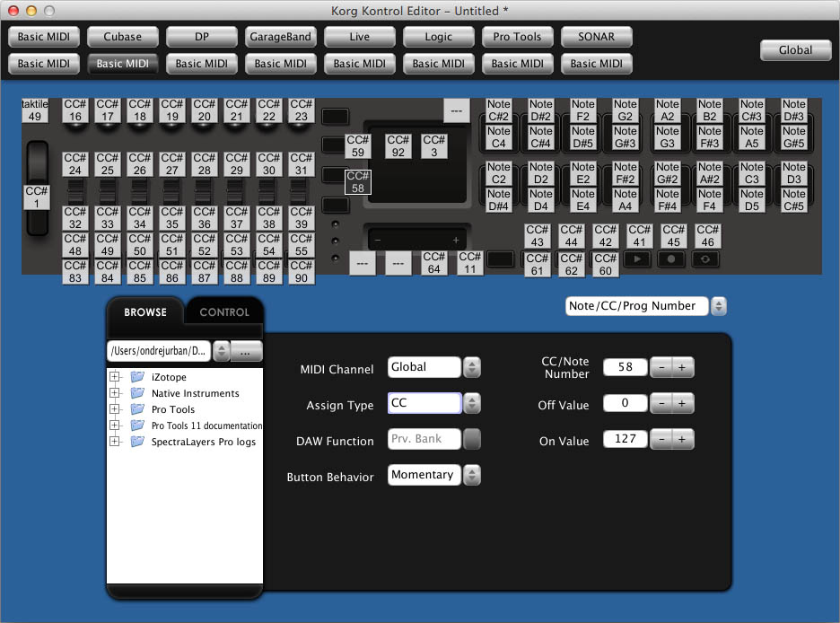Select the highlighted CC# 58 control
Screen dimensions: 840x623
coord(358,182)
